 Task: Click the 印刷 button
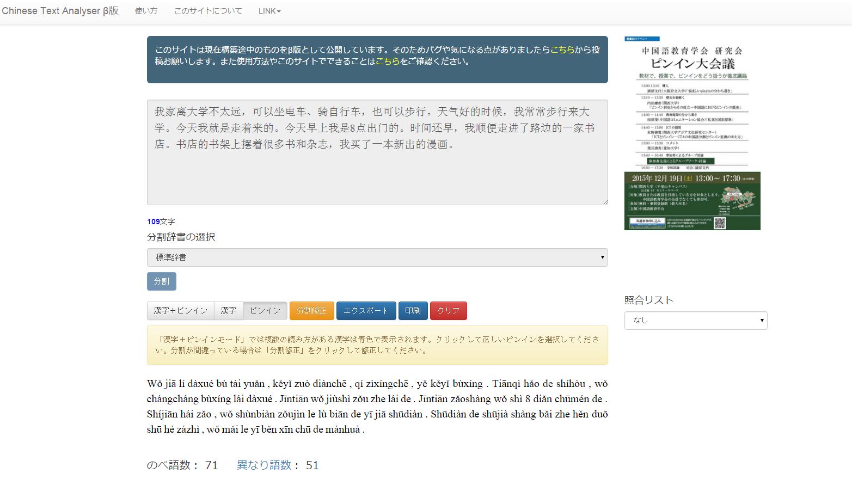point(413,311)
